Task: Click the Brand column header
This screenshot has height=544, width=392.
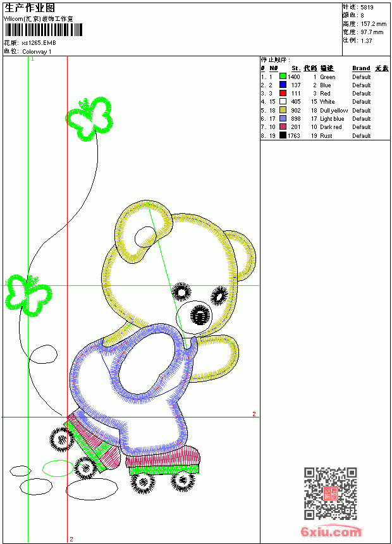Action: pyautogui.click(x=361, y=68)
